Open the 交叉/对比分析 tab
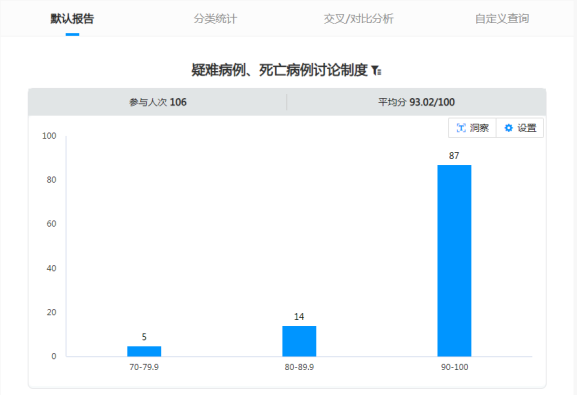Image resolution: width=577 pixels, height=395 pixels. [x=358, y=18]
